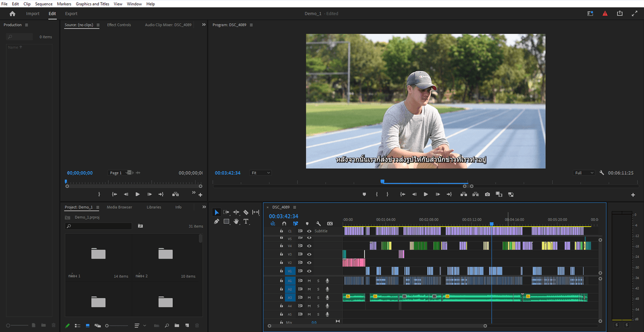Expand the Project panel overflow chevrons
Screen dimensions: 644x332
[204, 207]
